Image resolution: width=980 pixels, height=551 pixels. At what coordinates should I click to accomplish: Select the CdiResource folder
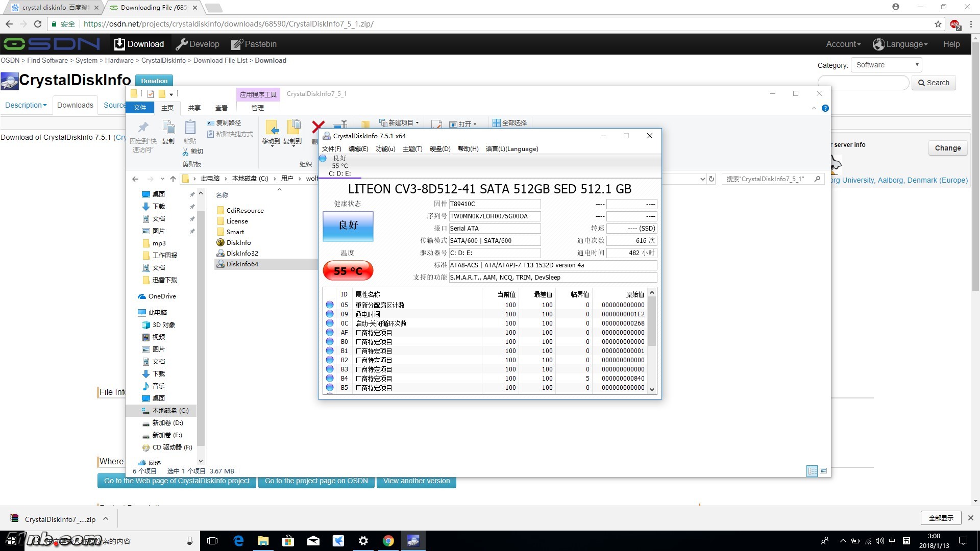[245, 211]
